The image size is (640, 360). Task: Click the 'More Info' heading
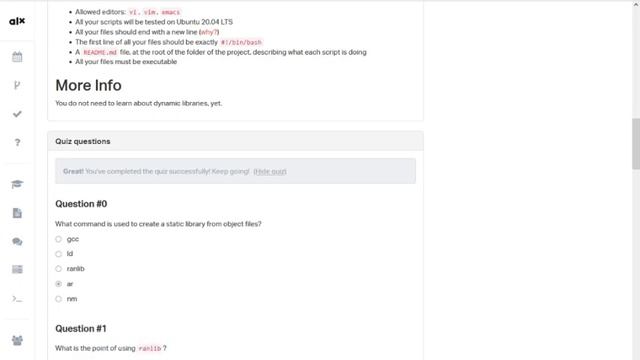click(88, 85)
